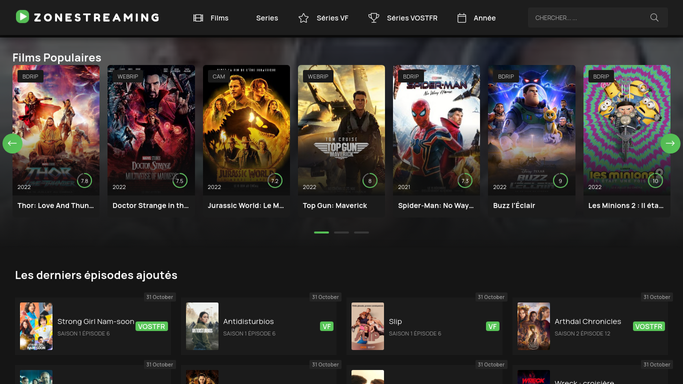Advance carousel with right green arrow
Viewport: 683px width, 384px height.
click(670, 143)
